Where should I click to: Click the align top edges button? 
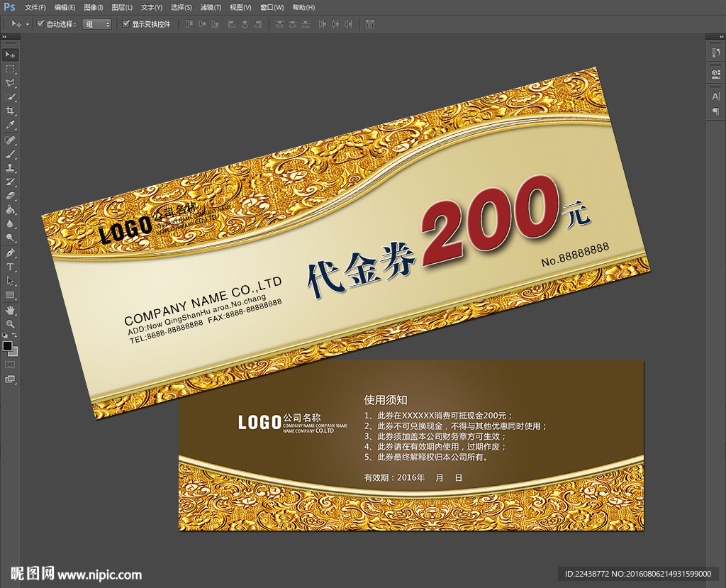pyautogui.click(x=189, y=24)
